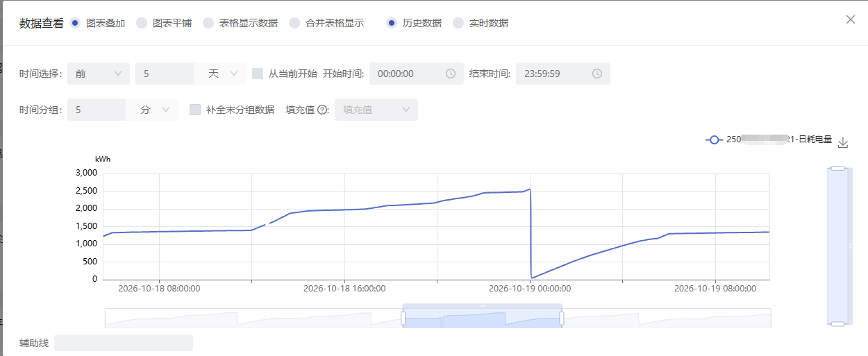Select the 图表叠加 radio option
Image resolution: width=868 pixels, height=356 pixels.
tap(75, 23)
